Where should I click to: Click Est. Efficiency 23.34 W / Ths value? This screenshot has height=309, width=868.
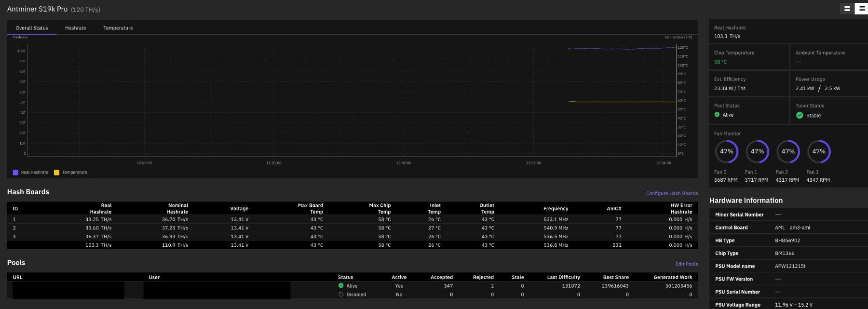[x=730, y=89]
